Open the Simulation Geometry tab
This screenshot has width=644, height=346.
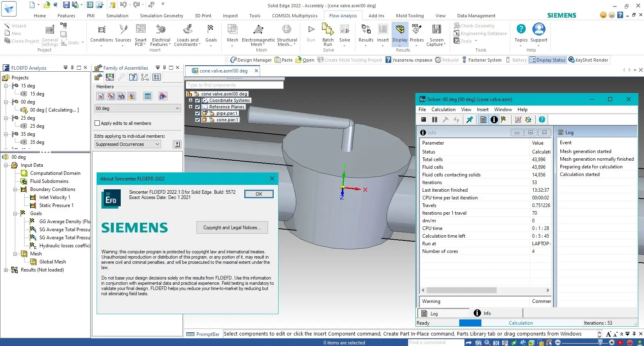[161, 16]
